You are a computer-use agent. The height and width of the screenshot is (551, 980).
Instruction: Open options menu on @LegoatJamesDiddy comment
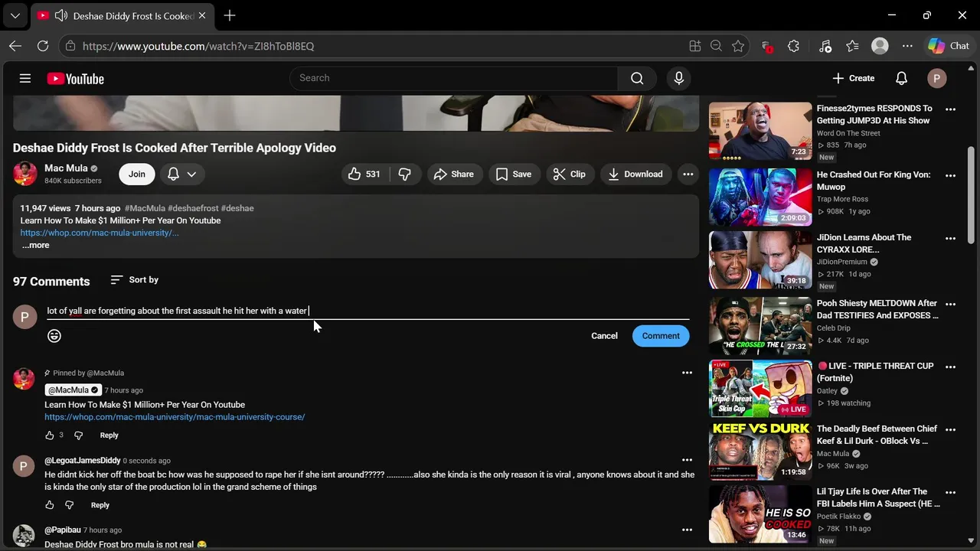[687, 460]
